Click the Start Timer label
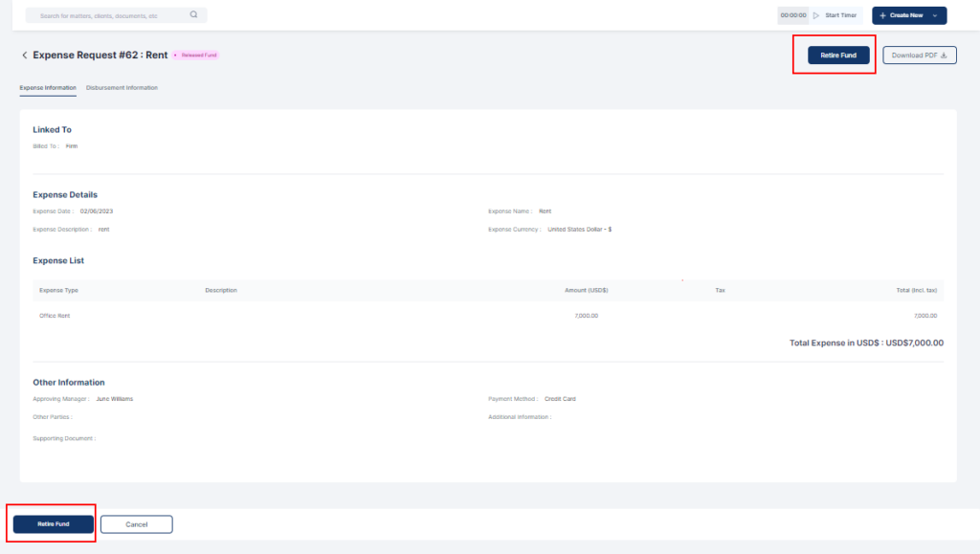980x554 pixels. (x=840, y=15)
